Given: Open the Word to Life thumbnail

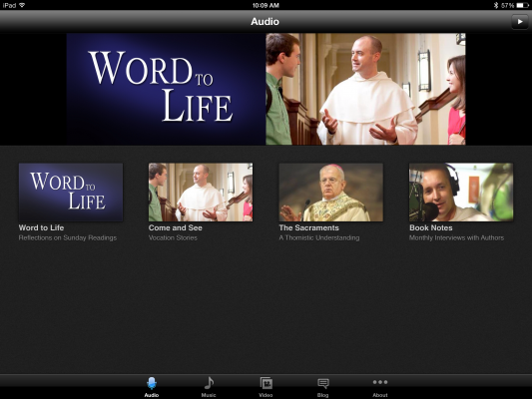Looking at the screenshot, I should (x=71, y=193).
